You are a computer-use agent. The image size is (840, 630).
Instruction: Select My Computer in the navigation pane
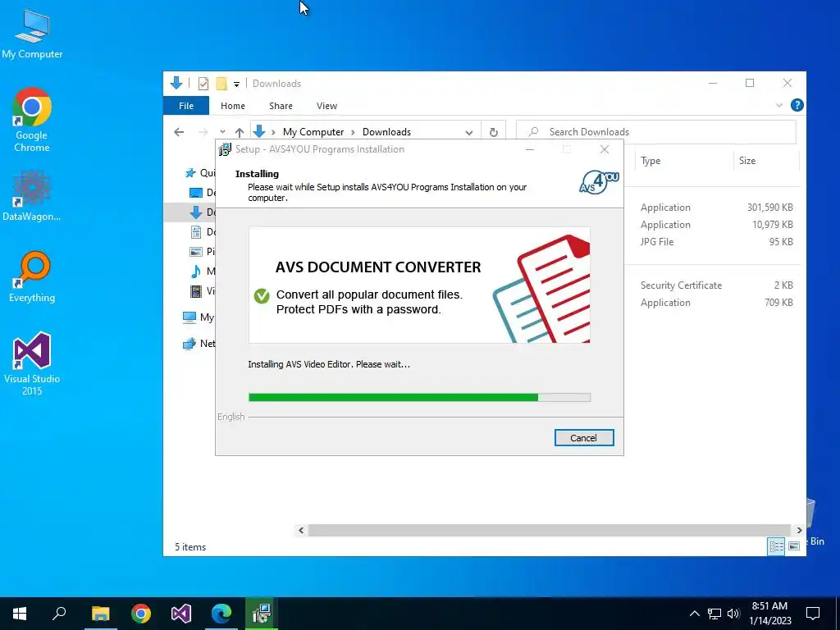pyautogui.click(x=199, y=317)
